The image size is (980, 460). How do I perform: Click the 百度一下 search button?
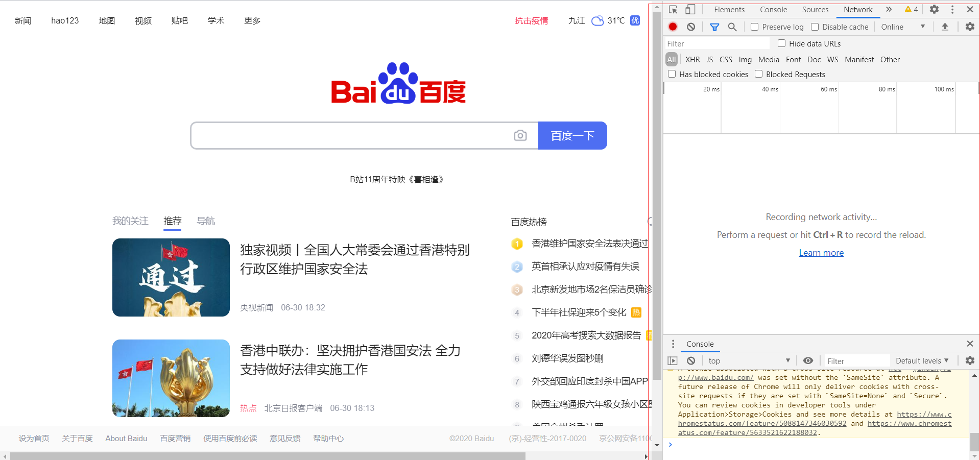coord(572,136)
